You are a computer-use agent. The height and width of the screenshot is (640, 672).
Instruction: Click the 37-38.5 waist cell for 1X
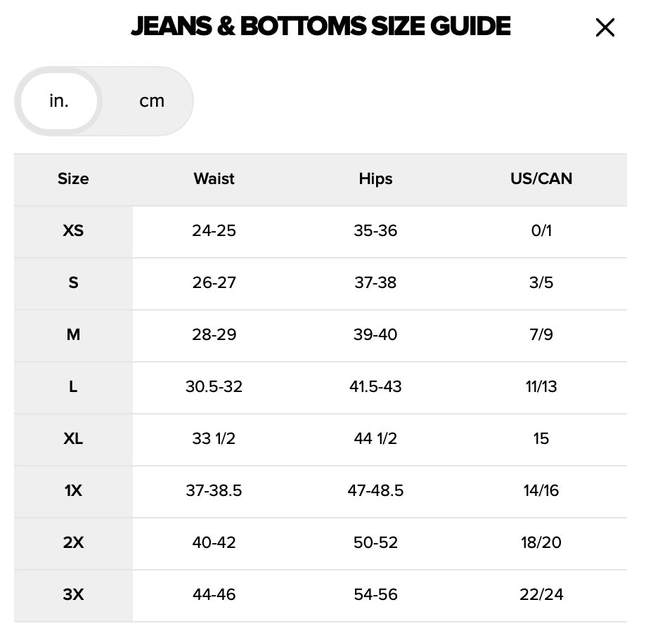point(214,491)
